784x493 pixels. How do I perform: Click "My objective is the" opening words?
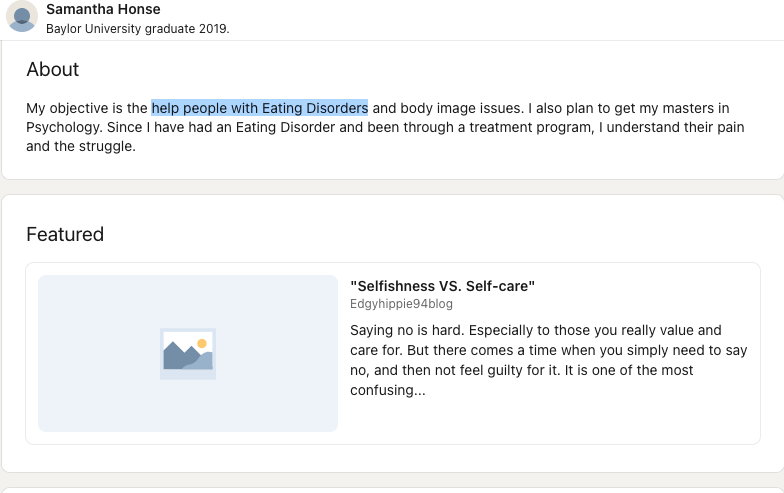[87, 108]
